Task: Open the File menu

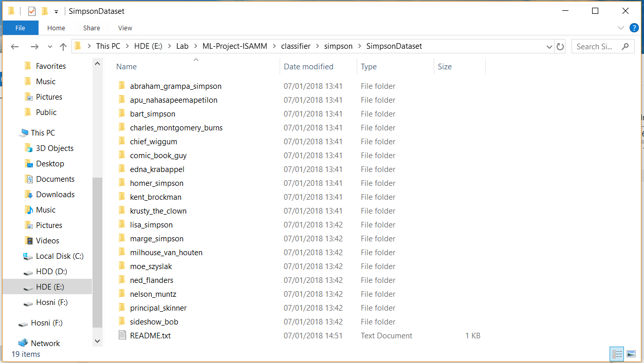Action: [20, 28]
